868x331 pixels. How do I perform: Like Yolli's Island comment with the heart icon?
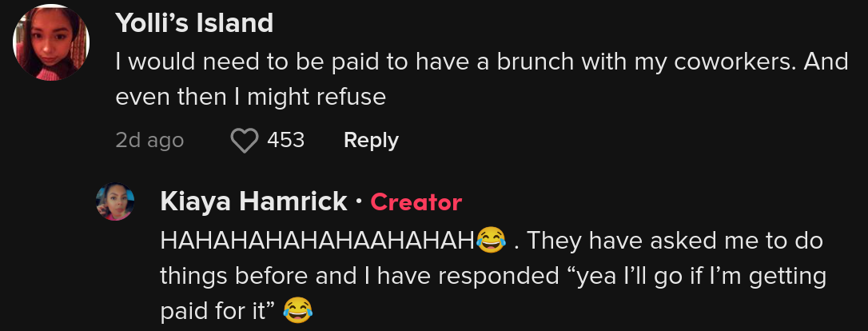point(244,141)
